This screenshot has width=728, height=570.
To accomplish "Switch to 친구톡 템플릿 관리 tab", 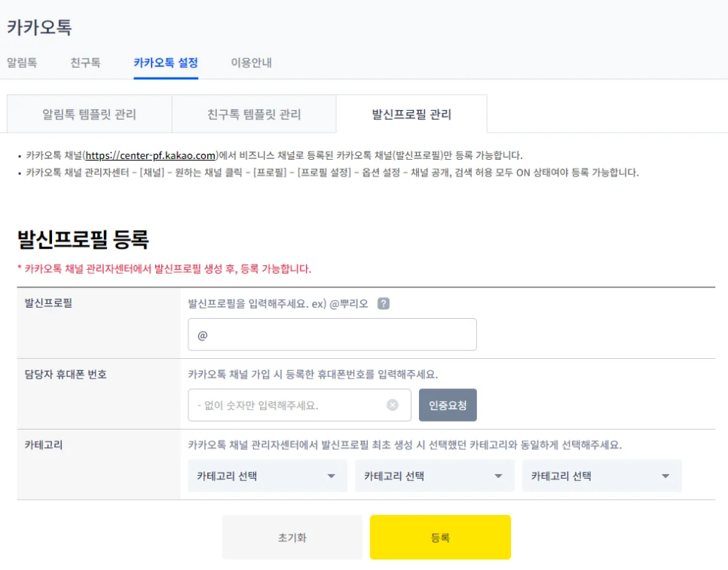I will coord(254,115).
